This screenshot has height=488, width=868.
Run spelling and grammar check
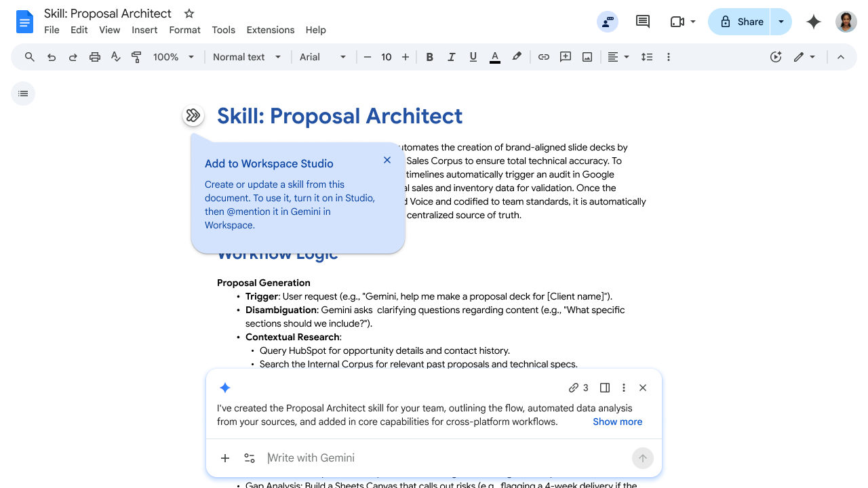click(116, 57)
